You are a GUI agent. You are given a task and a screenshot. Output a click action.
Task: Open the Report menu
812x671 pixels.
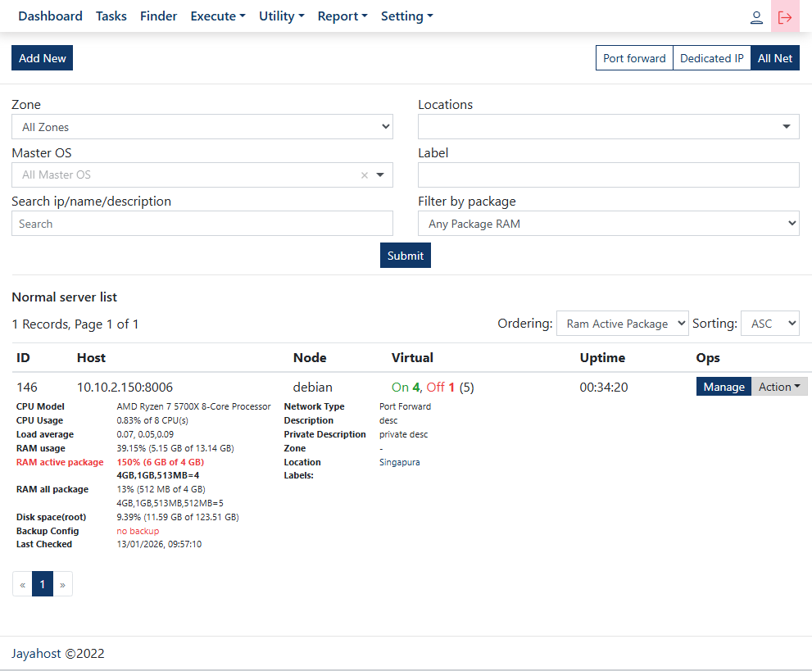(x=342, y=16)
